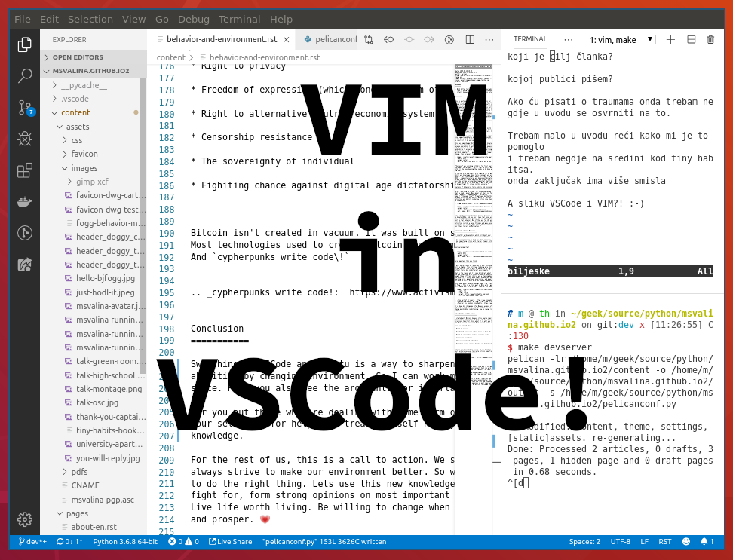Click the notifications bell icon
733x560 pixels.
click(x=707, y=542)
